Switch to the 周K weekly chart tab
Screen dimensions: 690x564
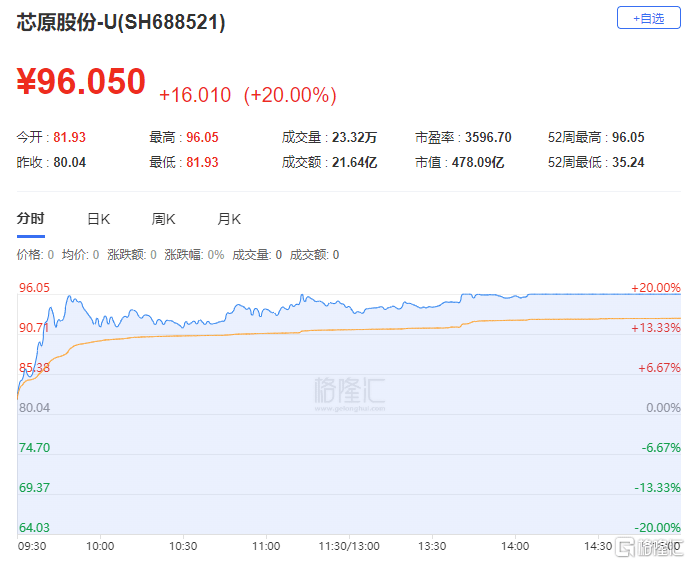click(x=163, y=219)
